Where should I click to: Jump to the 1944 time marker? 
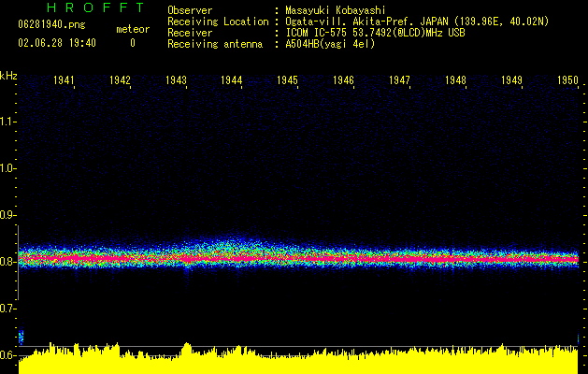coord(232,81)
